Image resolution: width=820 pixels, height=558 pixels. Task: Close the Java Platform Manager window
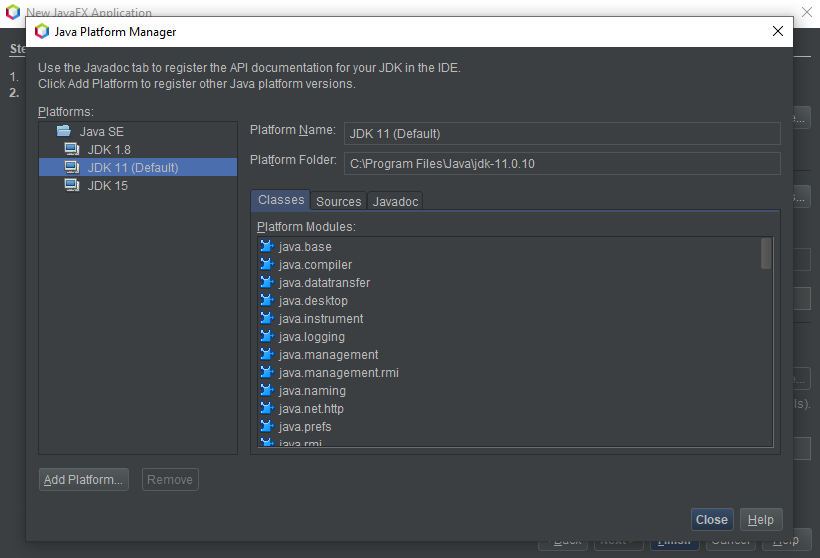pos(778,31)
